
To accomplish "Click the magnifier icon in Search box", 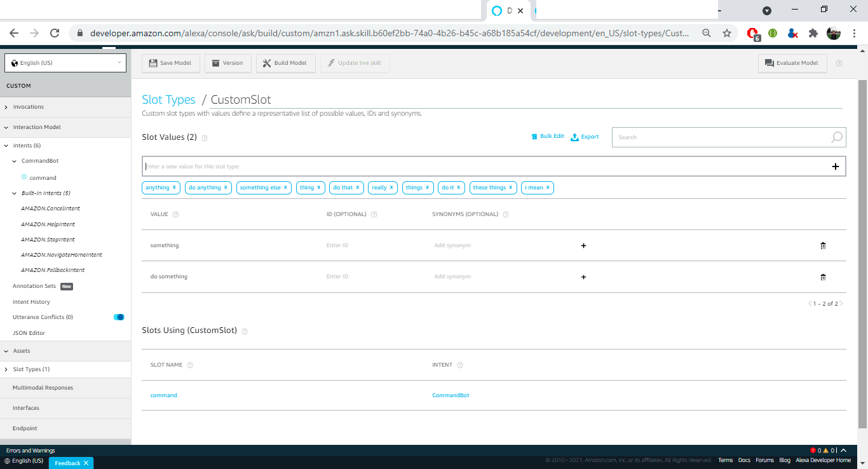I will click(837, 137).
